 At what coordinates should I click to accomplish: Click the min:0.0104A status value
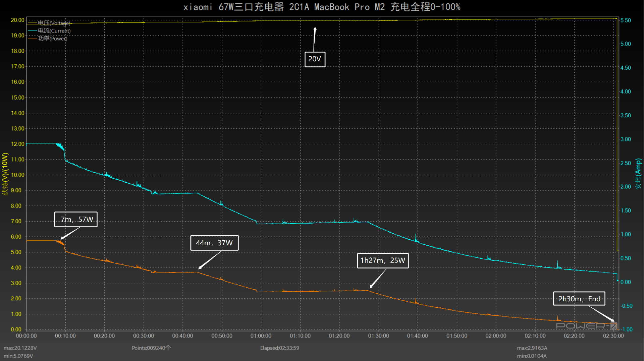(532, 356)
